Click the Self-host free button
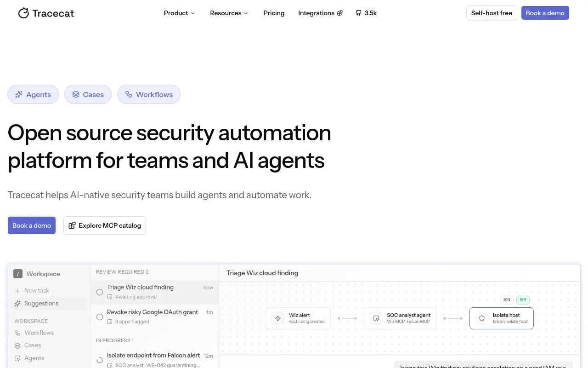The height and width of the screenshot is (368, 588). tap(492, 13)
